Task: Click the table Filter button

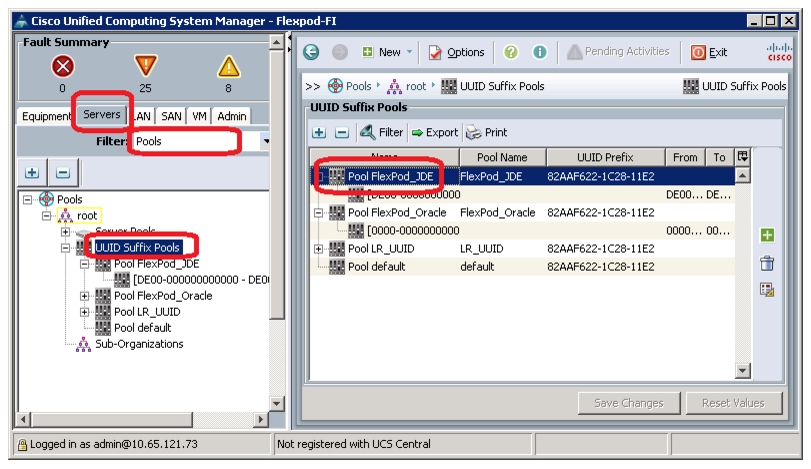Action: tap(382, 132)
